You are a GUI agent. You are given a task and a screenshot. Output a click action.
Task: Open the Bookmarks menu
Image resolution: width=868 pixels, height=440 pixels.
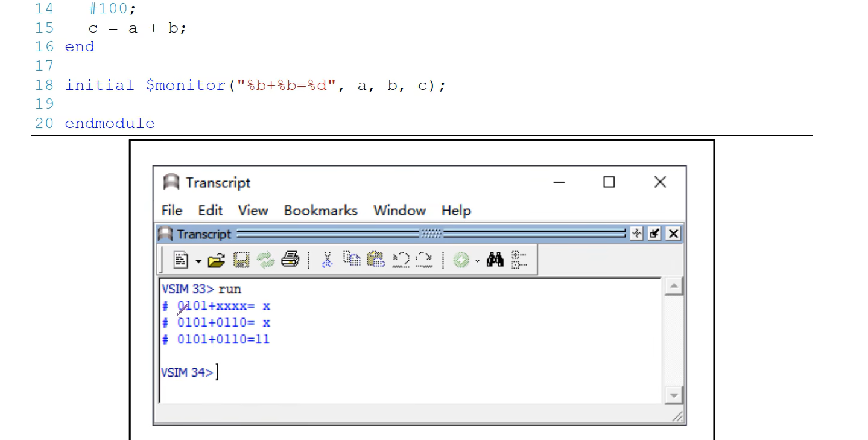(x=321, y=211)
